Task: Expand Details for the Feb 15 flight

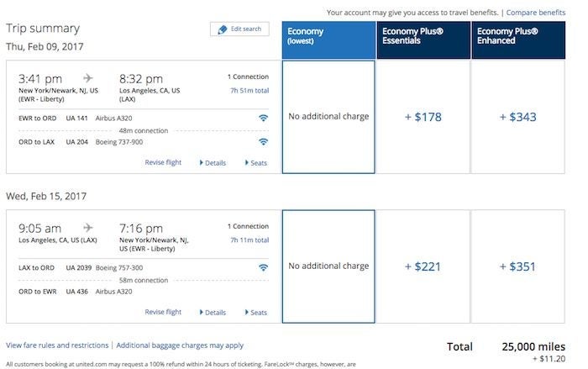Action: click(213, 313)
